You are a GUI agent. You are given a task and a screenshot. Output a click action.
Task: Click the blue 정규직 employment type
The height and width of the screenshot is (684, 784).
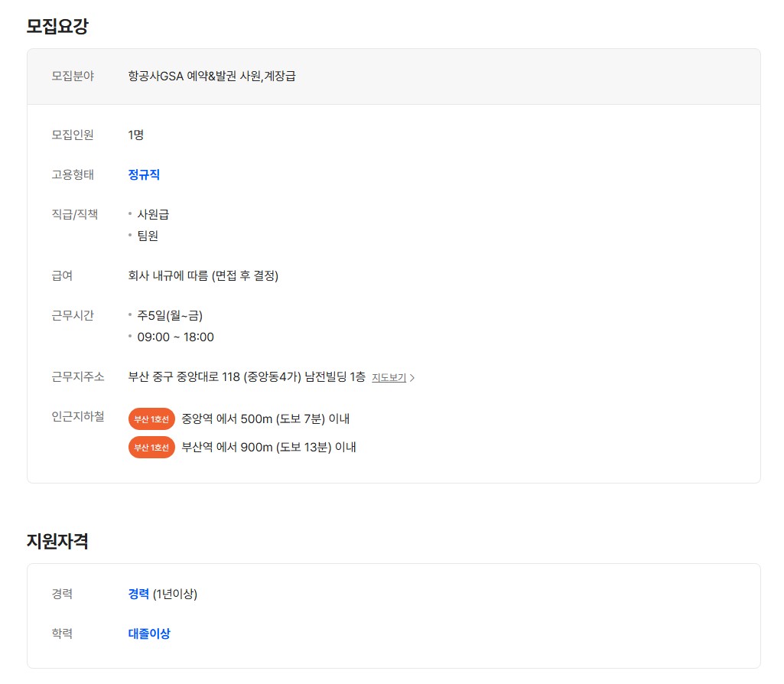tap(144, 174)
